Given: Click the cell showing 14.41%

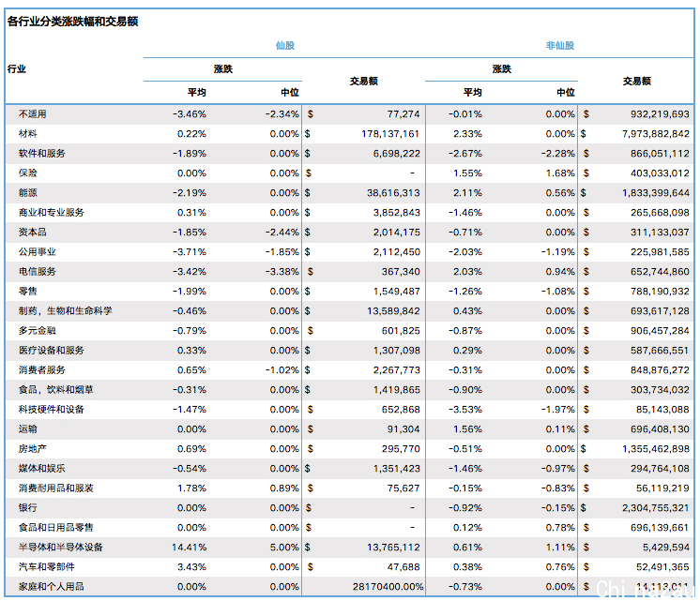Looking at the screenshot, I should point(189,547).
